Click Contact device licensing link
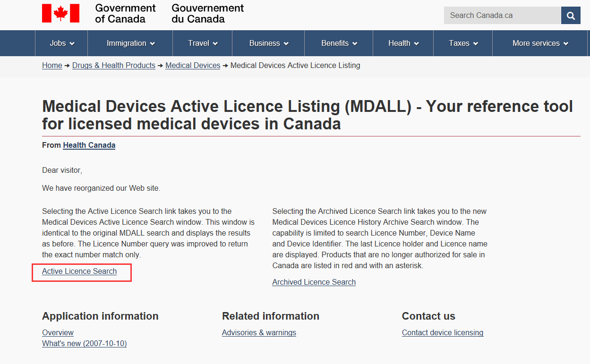The image size is (590, 364). [442, 333]
